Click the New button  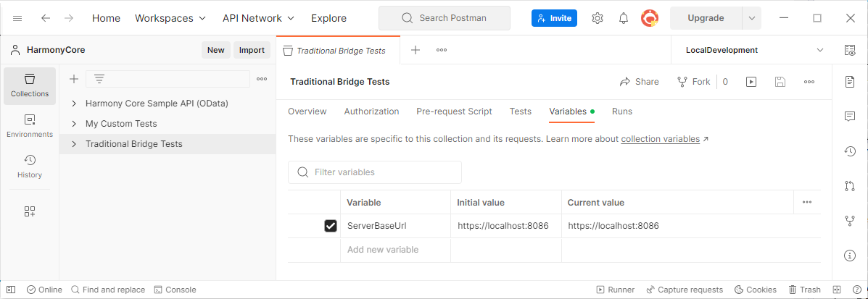[216, 50]
